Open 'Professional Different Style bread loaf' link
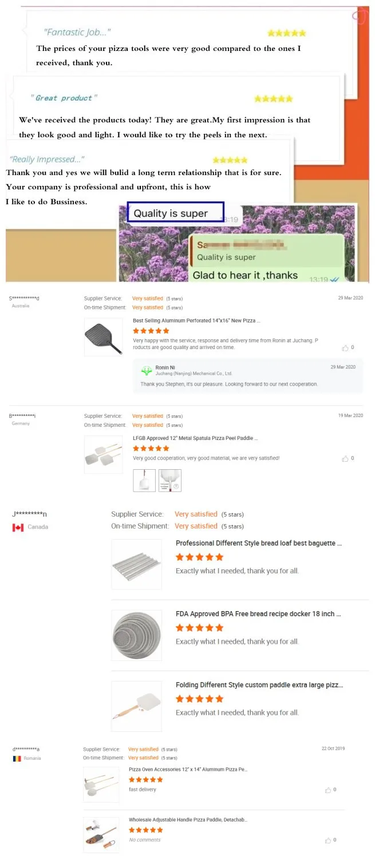 259,543
